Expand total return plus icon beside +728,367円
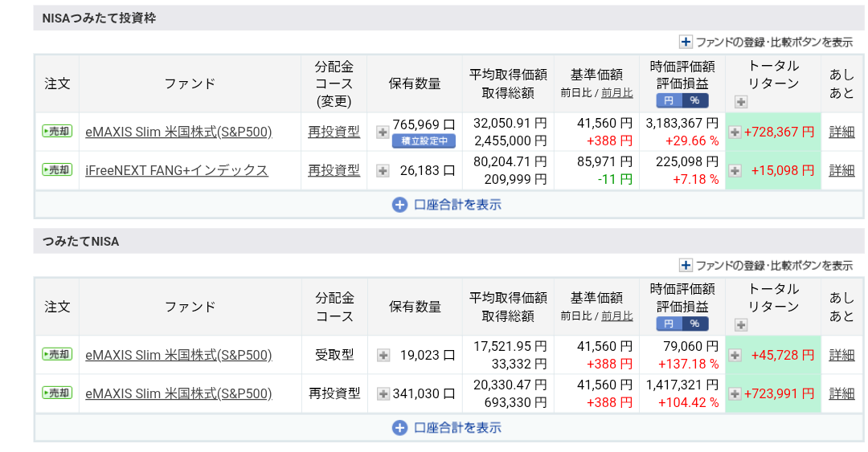 tap(735, 132)
